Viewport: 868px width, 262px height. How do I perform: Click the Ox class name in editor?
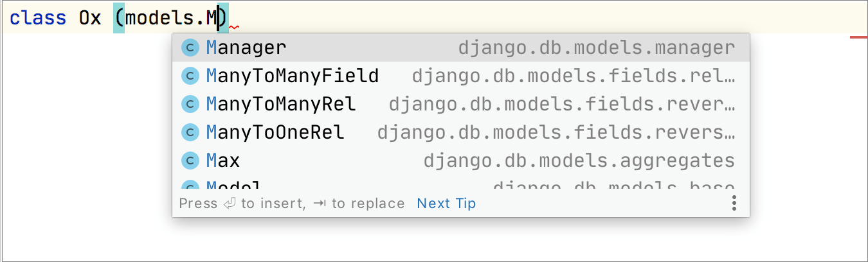(x=90, y=17)
